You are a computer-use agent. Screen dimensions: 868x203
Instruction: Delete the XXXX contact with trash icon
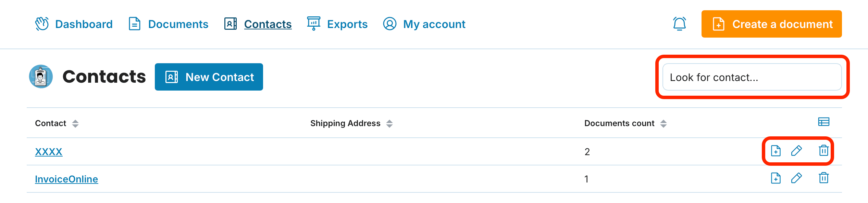click(x=824, y=150)
